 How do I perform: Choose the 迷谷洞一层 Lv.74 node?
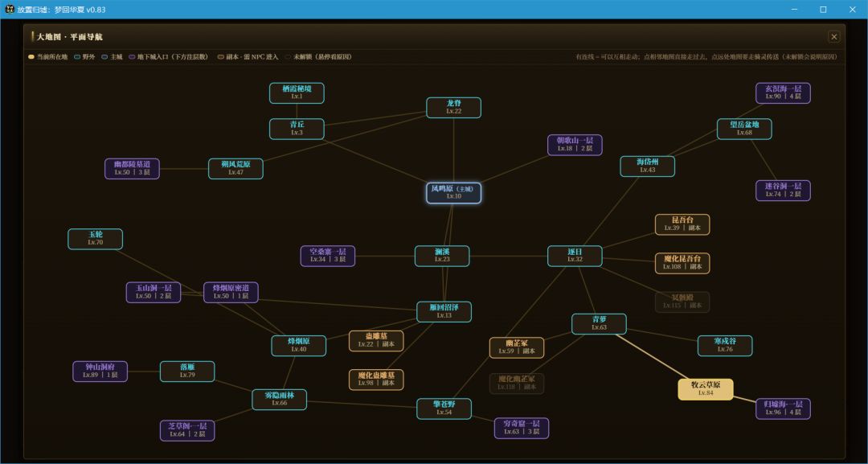coord(784,191)
